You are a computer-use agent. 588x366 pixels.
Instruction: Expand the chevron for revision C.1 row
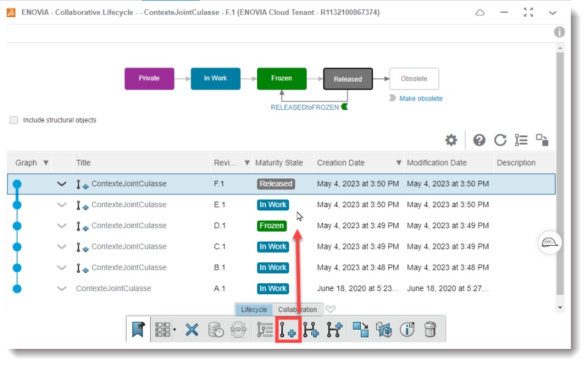click(x=61, y=246)
